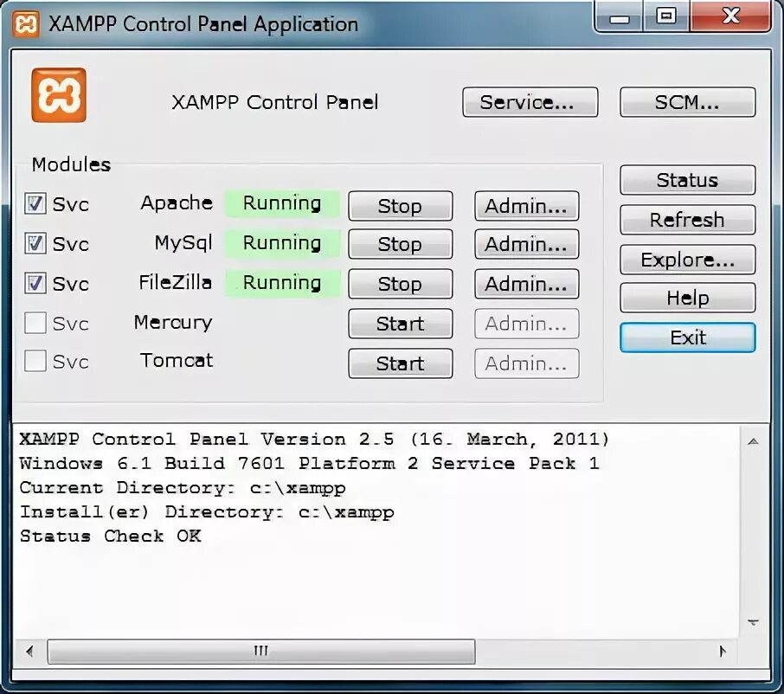
Task: Toggle the MySql Svc checkbox
Action: (x=35, y=243)
